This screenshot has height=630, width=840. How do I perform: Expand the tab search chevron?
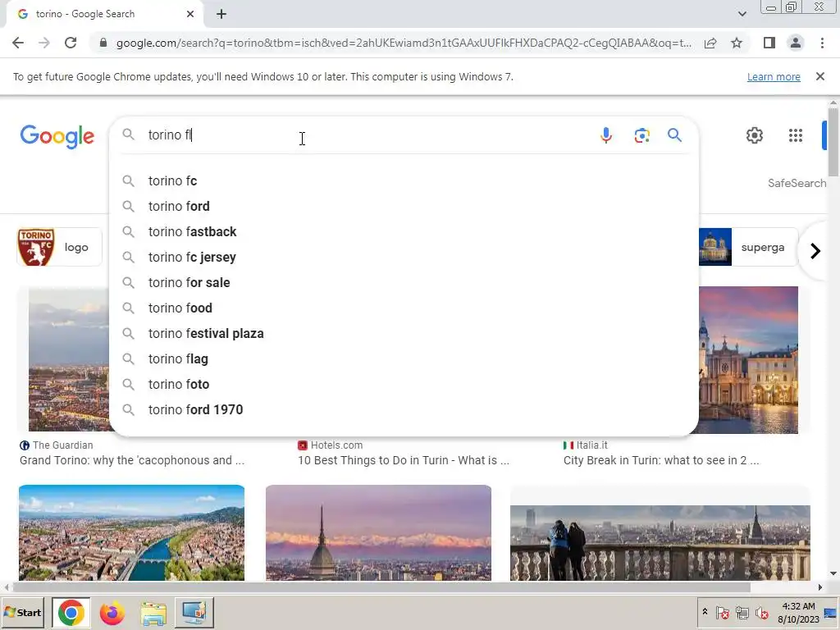click(x=742, y=14)
